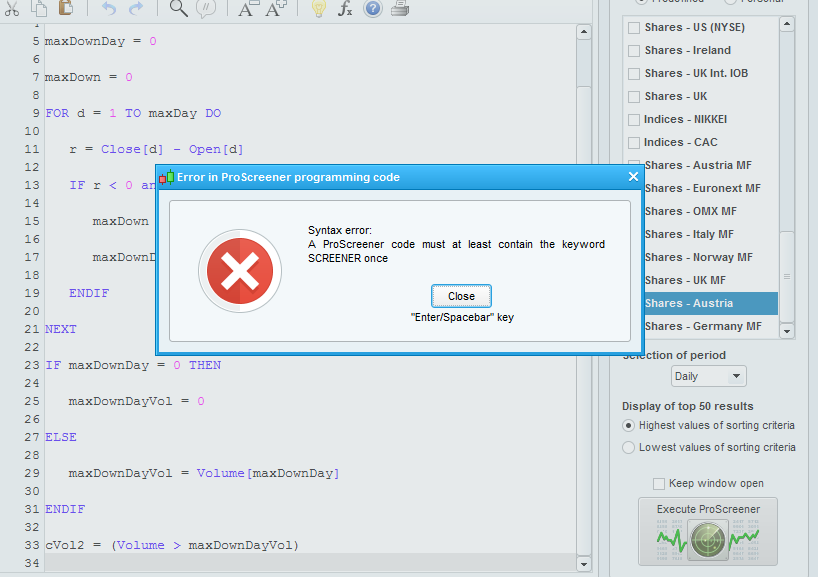818x577 pixels.
Task: Click line IF maxDownDay = 0 THEN
Action: tap(133, 365)
